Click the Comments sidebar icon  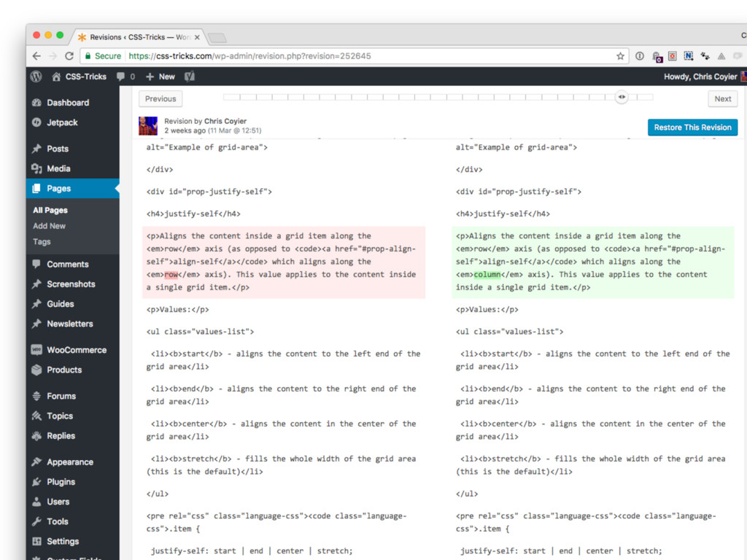click(36, 264)
